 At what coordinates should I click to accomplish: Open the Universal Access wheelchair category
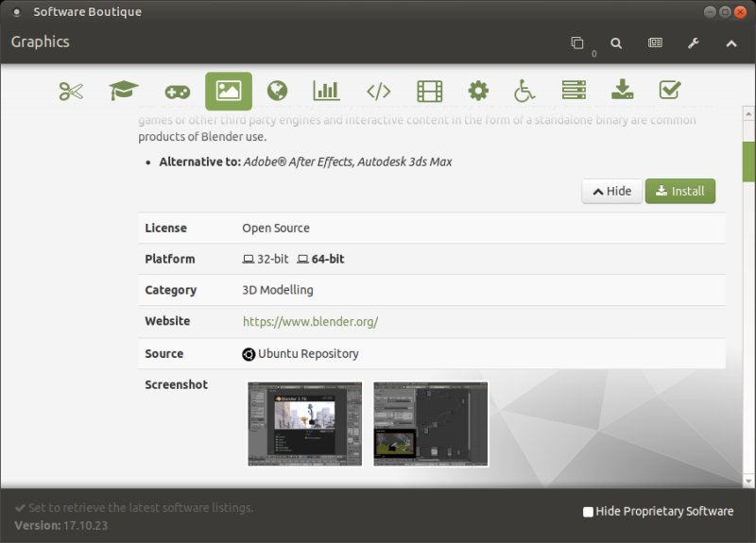[524, 91]
